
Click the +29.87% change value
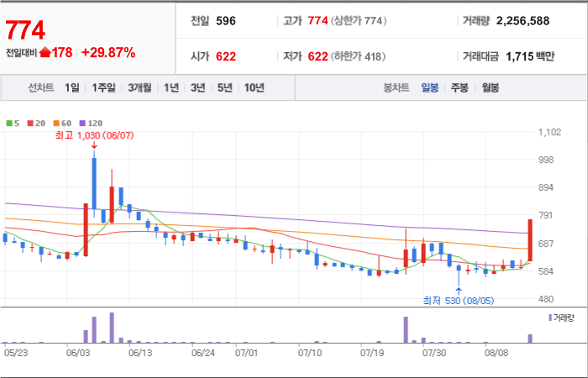[108, 53]
